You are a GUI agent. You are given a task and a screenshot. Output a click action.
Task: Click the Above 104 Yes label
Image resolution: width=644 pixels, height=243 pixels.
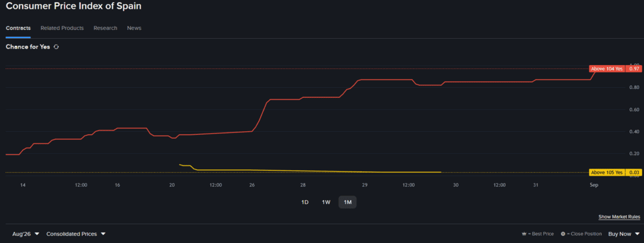(x=607, y=69)
